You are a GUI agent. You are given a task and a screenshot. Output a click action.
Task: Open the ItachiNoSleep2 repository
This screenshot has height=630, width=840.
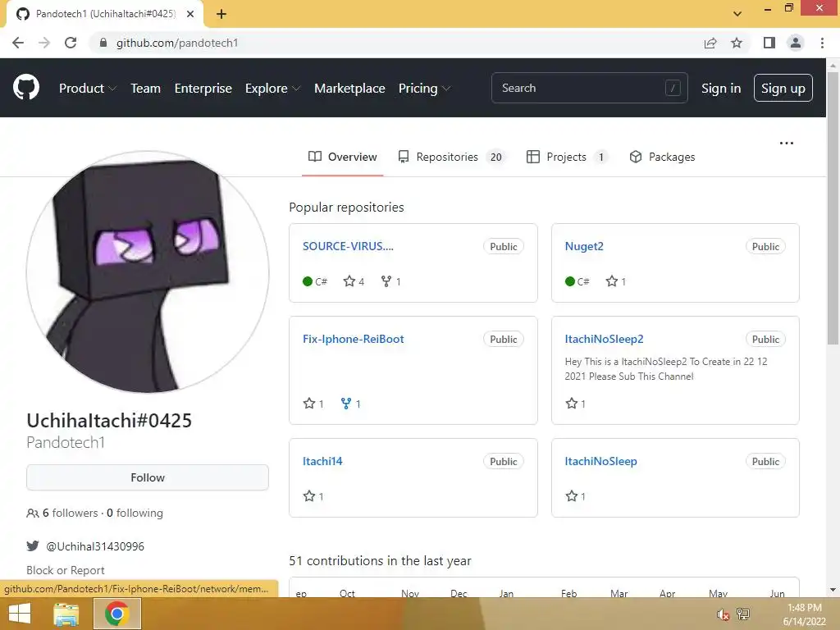(604, 339)
